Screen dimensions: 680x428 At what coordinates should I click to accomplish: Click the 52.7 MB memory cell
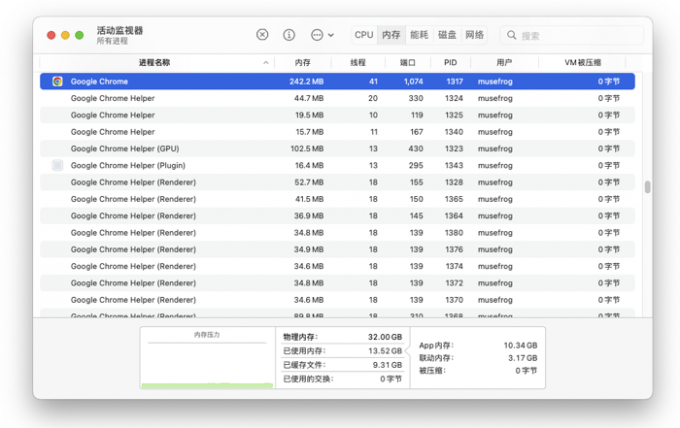tap(309, 182)
